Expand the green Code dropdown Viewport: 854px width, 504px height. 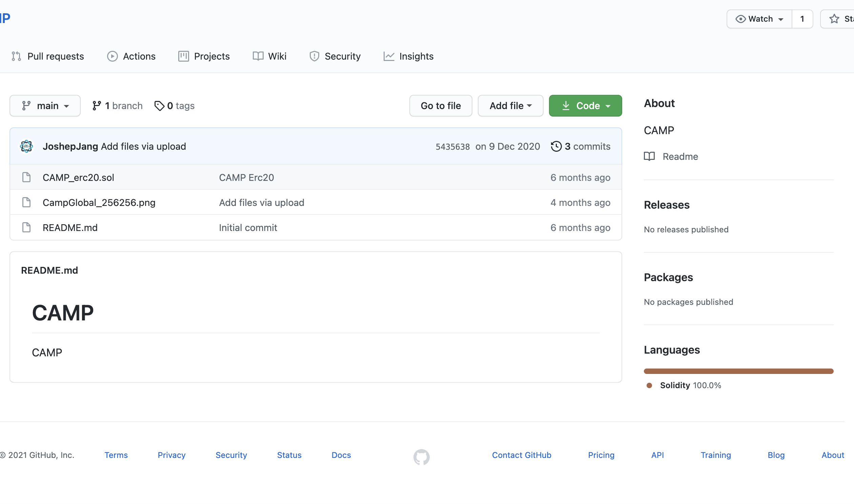coord(585,106)
